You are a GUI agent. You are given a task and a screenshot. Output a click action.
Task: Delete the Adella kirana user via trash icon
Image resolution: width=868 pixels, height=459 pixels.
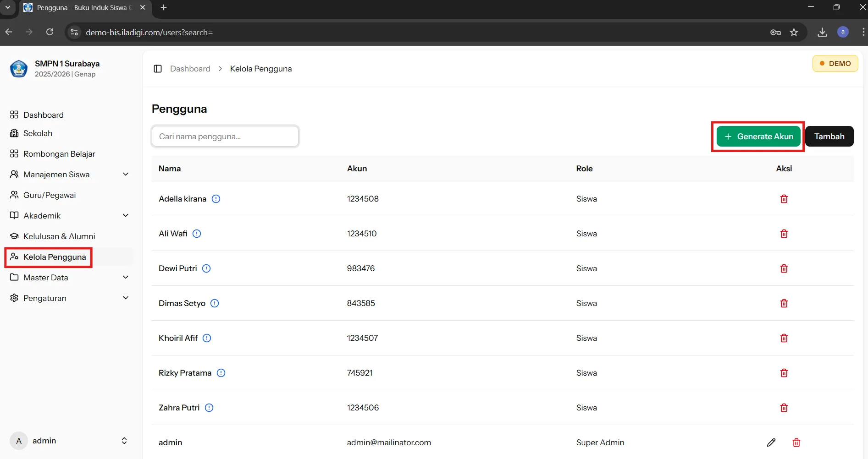(x=784, y=199)
